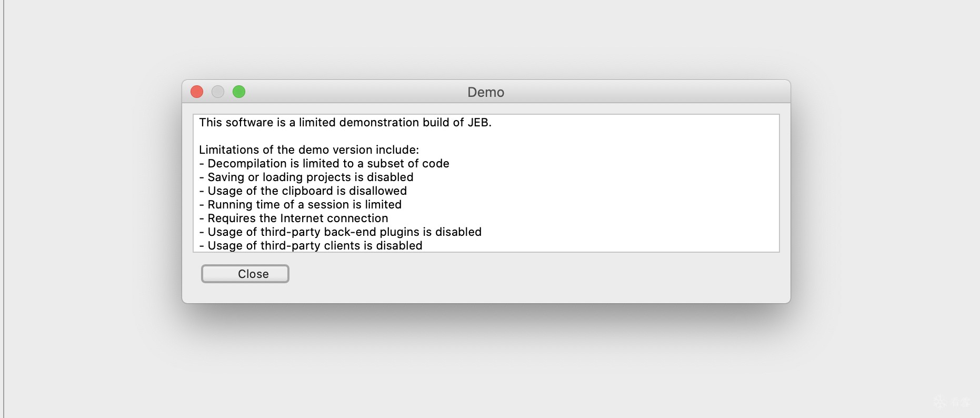Click the gray minimize window button
This screenshot has width=980, height=418.
[x=218, y=92]
